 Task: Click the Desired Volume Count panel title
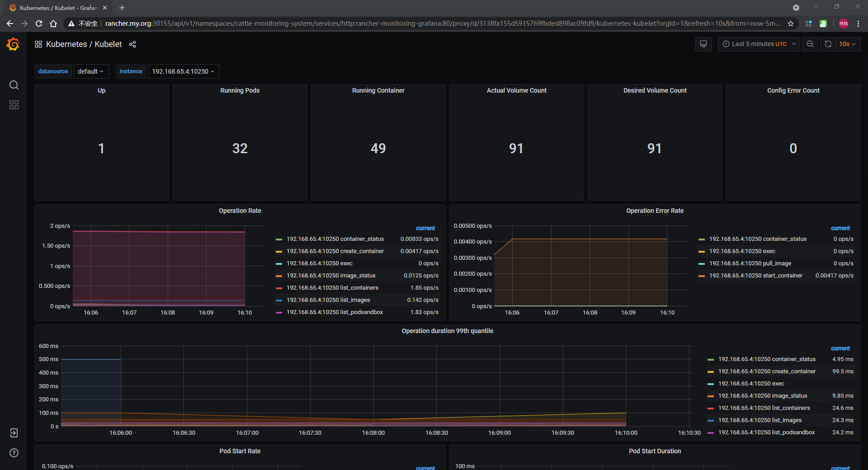point(655,90)
